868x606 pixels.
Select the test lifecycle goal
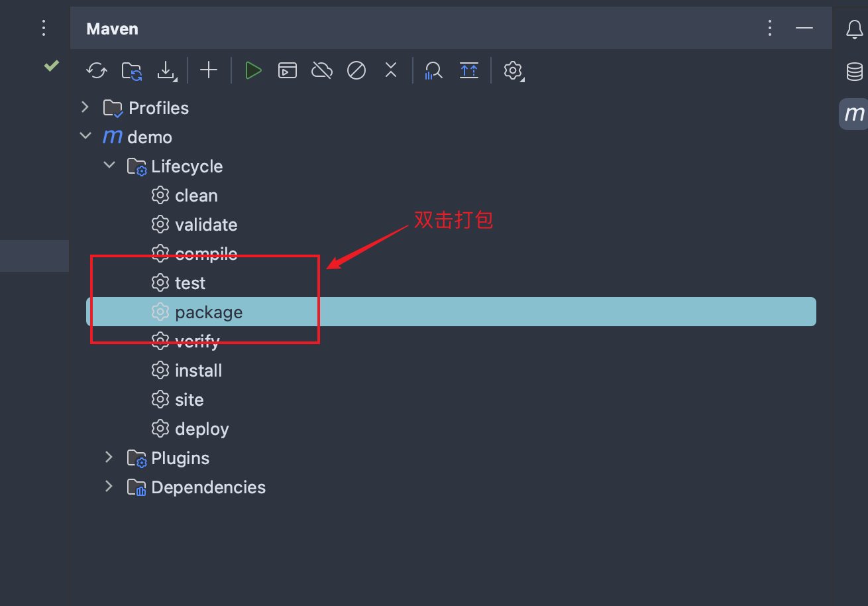(451, 283)
